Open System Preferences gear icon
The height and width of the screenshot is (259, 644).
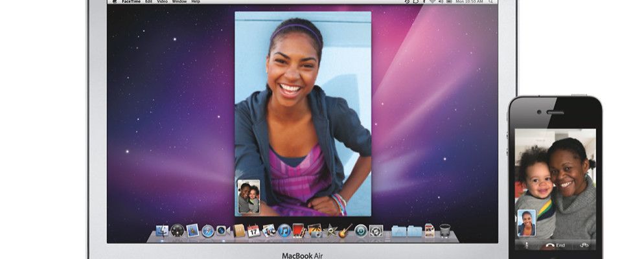click(x=376, y=231)
